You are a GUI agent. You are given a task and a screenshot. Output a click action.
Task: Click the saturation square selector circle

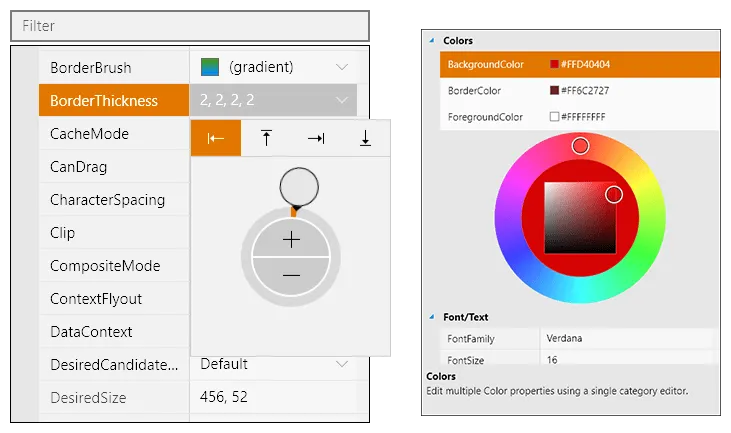tap(614, 194)
